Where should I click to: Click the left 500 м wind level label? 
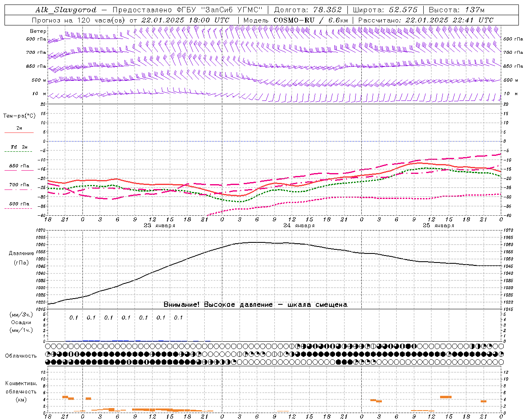coord(39,80)
